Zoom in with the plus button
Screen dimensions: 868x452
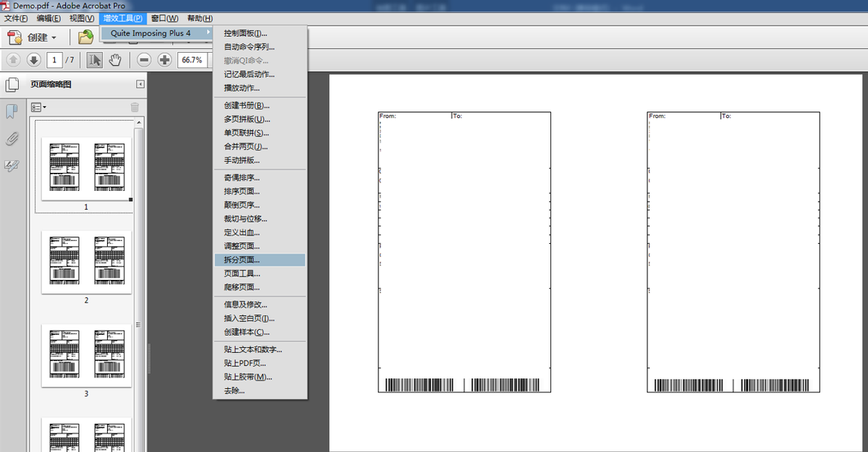164,60
